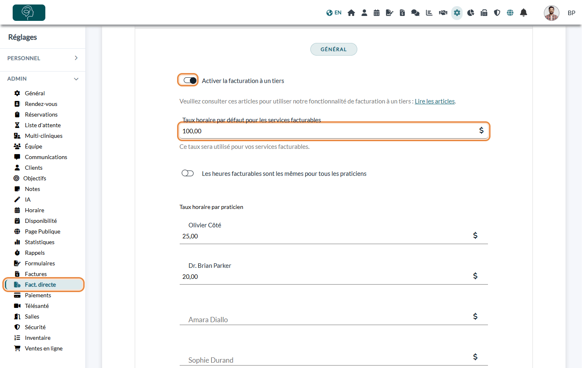The width and height of the screenshot is (588, 368).
Task: Open the forms pen-and-paper icon in top bar
Action: 390,13
